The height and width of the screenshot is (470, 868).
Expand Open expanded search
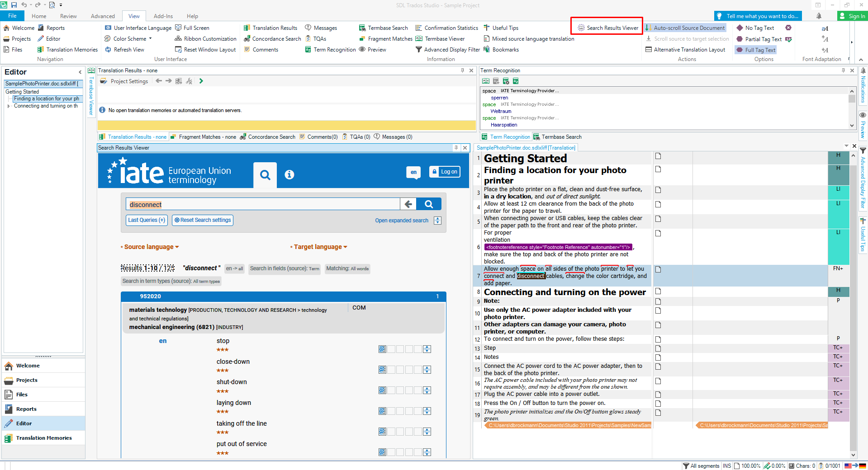pos(408,221)
